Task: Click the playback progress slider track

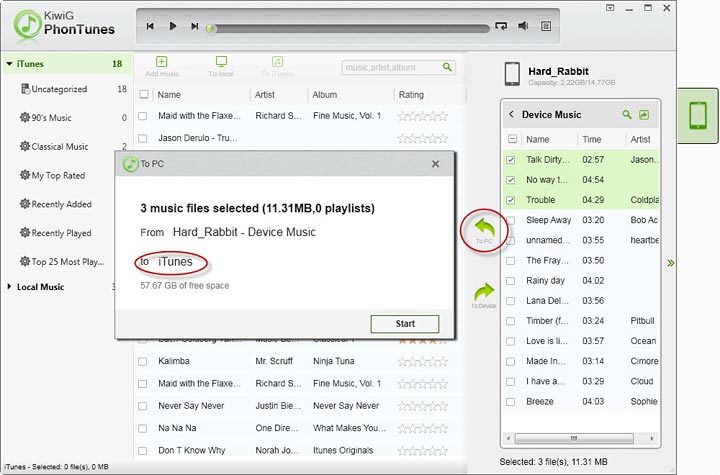Action: tap(351, 29)
